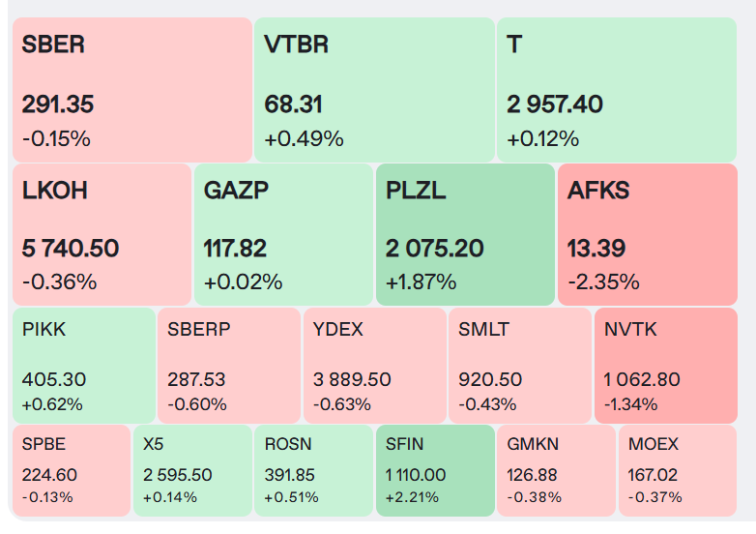756x534 pixels.
Task: Select the GAZP heatmap tile
Action: pos(283,234)
